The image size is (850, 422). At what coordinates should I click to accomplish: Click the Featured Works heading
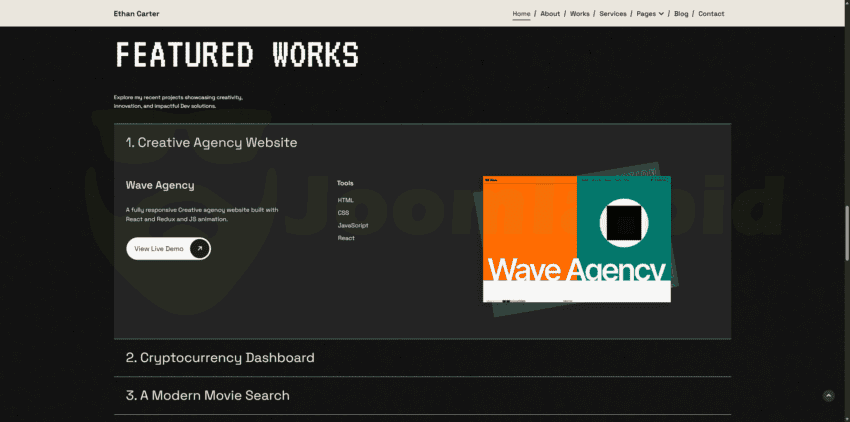click(x=237, y=55)
